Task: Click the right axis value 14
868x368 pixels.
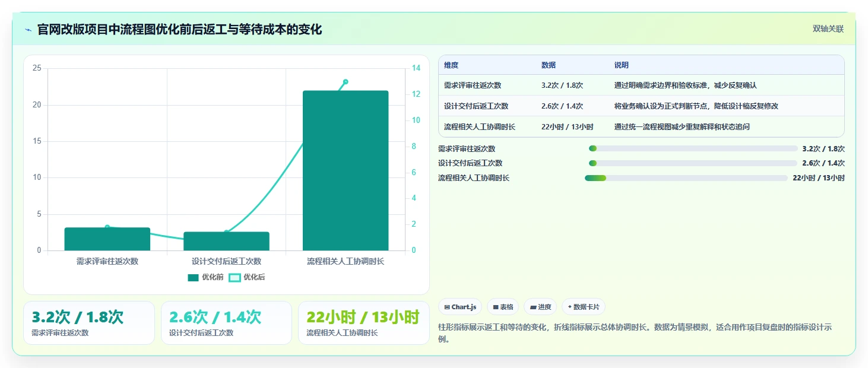Action: pyautogui.click(x=416, y=68)
